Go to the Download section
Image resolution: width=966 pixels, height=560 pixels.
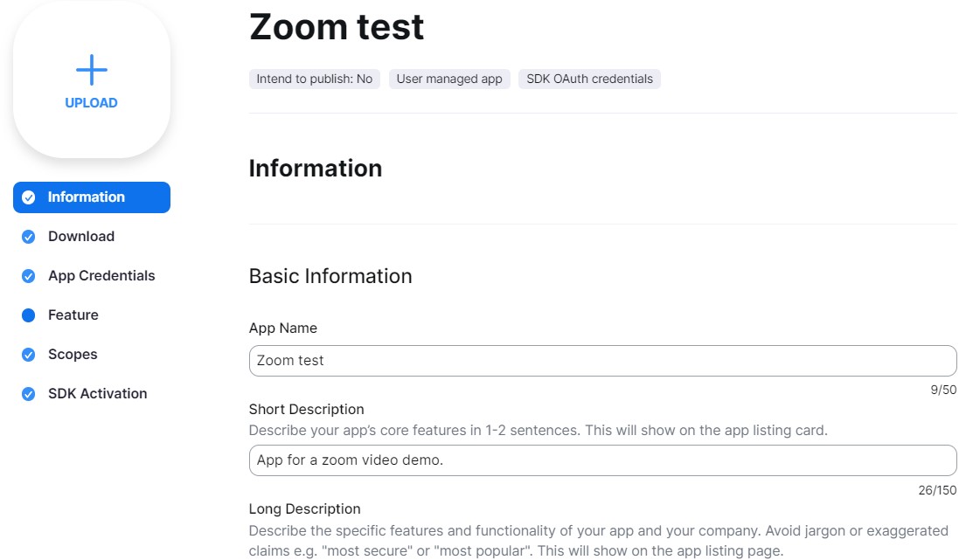81,236
